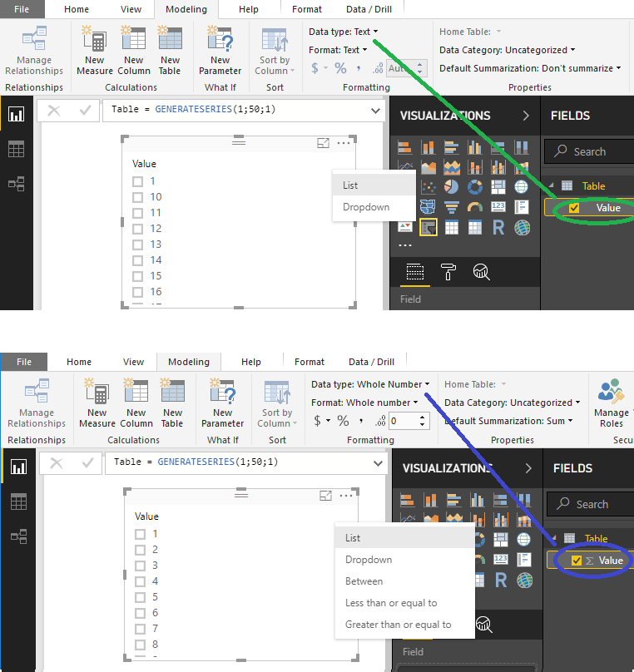The height and width of the screenshot is (672, 634).
Task: Select Dropdown option in Data type Text window menu
Action: (374, 207)
